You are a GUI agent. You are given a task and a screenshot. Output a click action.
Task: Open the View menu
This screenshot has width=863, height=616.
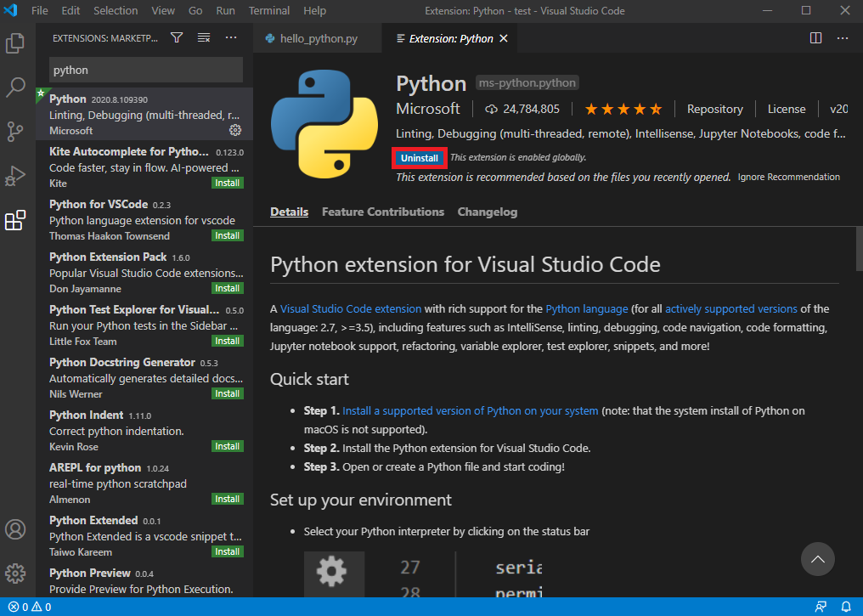click(163, 10)
